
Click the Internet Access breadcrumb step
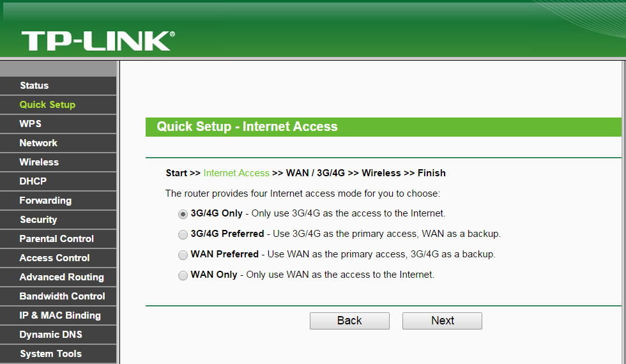point(236,173)
